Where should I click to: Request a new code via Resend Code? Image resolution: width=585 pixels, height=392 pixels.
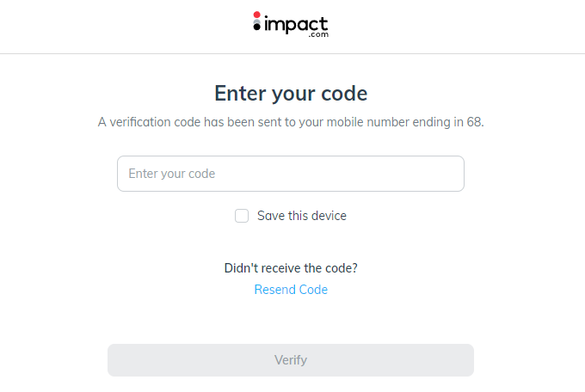pos(291,290)
